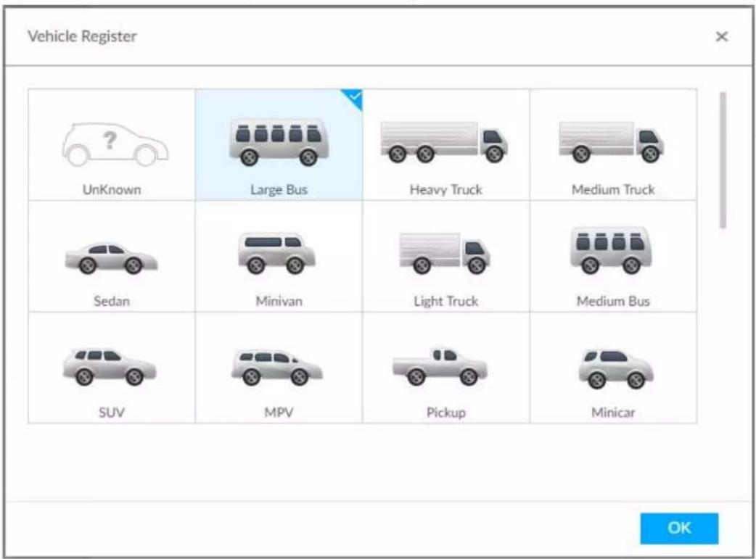Click the Large Bus label

coord(279,189)
